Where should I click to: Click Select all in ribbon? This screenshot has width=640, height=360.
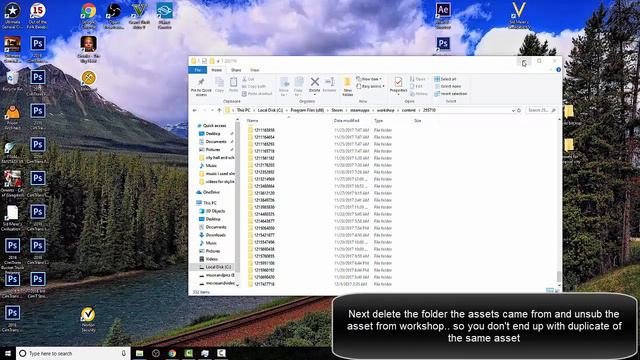tap(445, 79)
